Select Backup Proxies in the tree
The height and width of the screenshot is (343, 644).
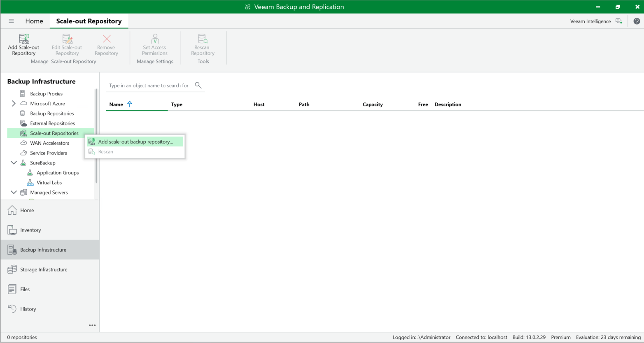pyautogui.click(x=46, y=94)
